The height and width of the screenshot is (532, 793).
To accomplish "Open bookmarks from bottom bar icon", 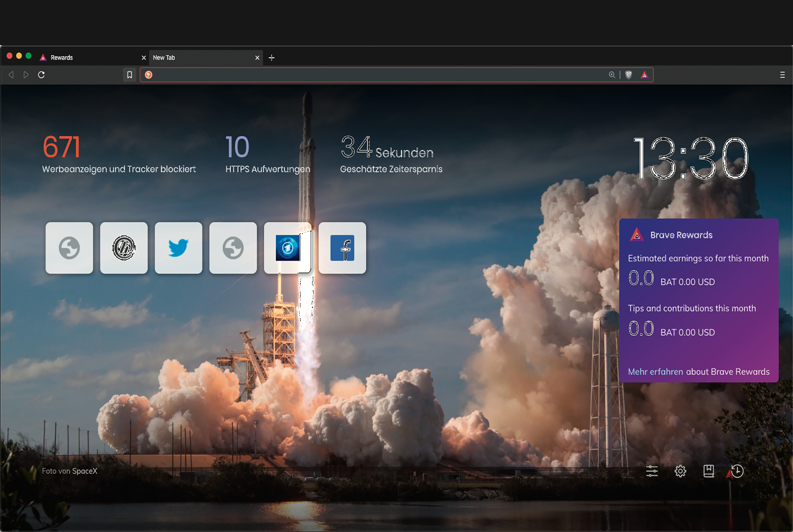I will [x=709, y=471].
